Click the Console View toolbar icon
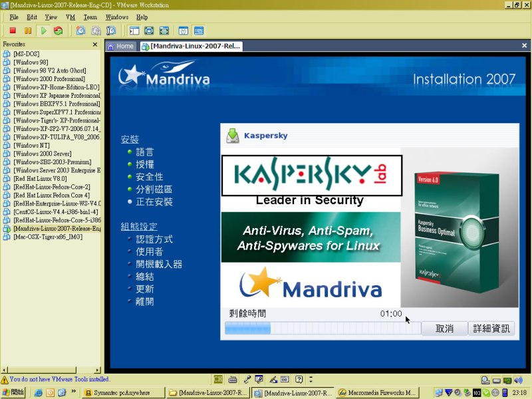 click(199, 31)
